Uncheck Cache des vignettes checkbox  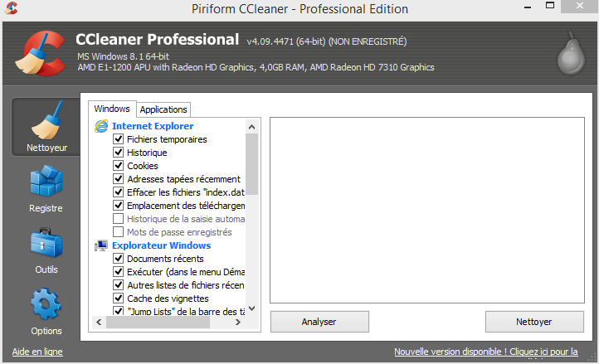tap(118, 298)
